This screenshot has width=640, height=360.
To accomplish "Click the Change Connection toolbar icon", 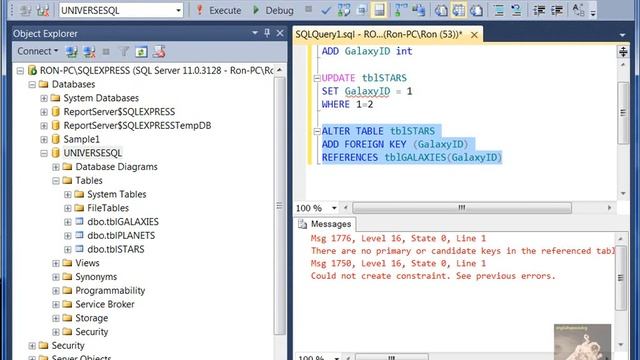I will click(42, 10).
